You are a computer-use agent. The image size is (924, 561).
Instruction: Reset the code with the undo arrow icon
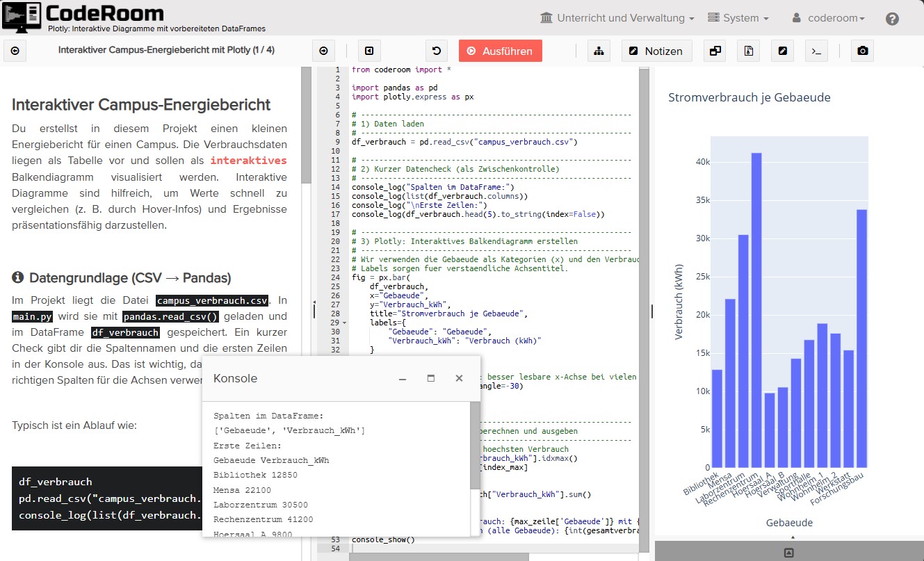click(436, 51)
